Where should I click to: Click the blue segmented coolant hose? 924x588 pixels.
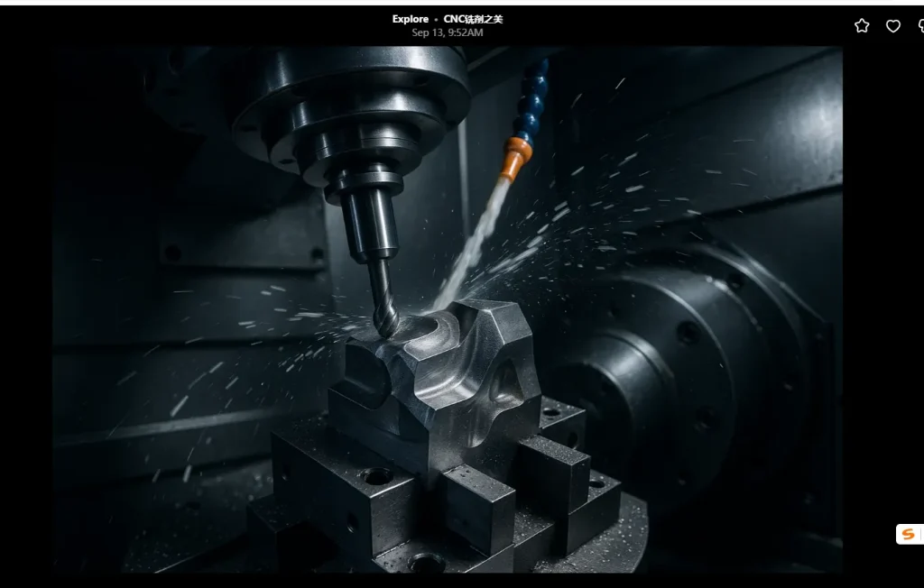click(534, 99)
